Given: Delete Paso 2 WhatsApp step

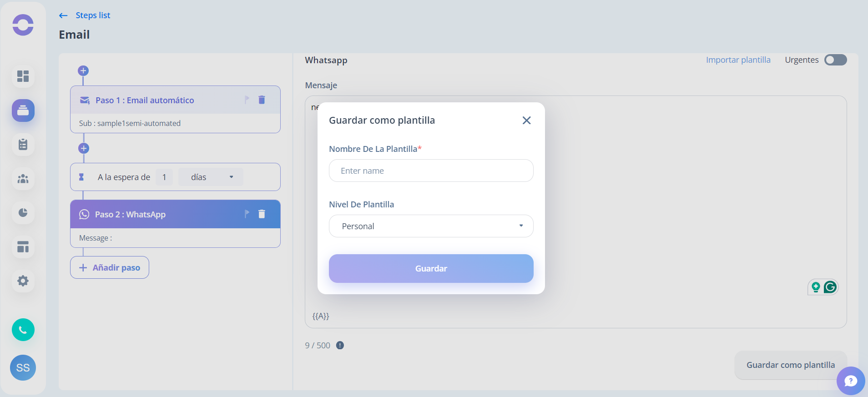Looking at the screenshot, I should [262, 214].
